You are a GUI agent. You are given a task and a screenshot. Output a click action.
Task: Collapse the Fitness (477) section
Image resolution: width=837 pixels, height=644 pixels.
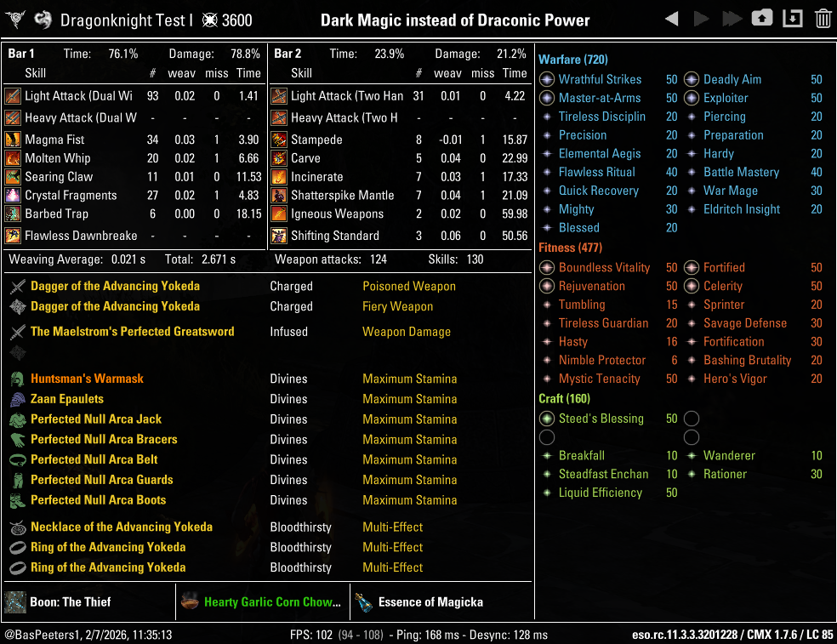(568, 248)
